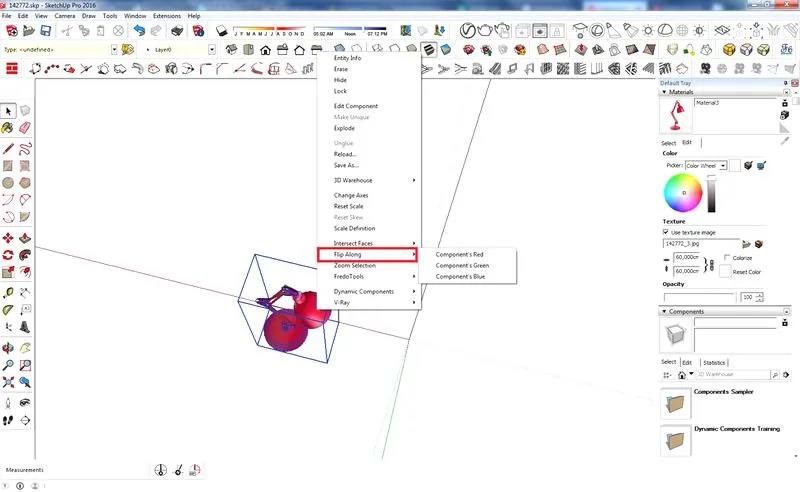Select the Walk footprints tool
This screenshot has width=800, height=492.
[x=8, y=420]
